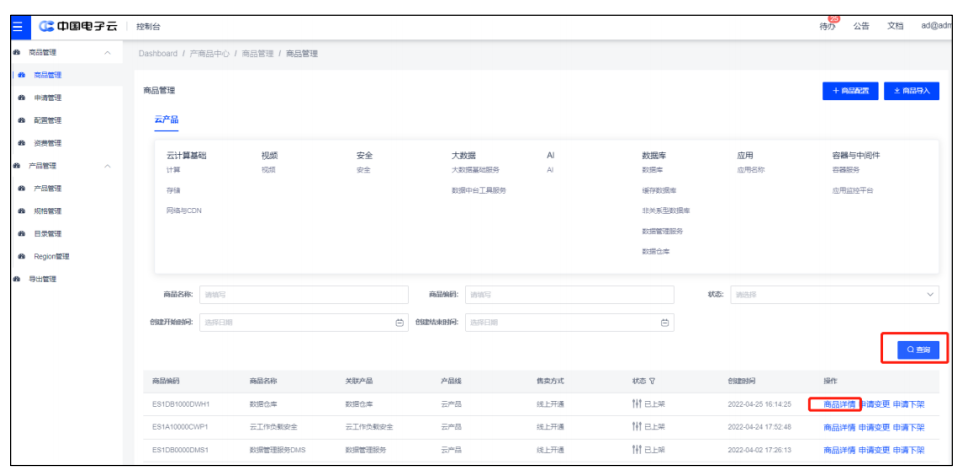Select the 云产品 tab

[166, 120]
